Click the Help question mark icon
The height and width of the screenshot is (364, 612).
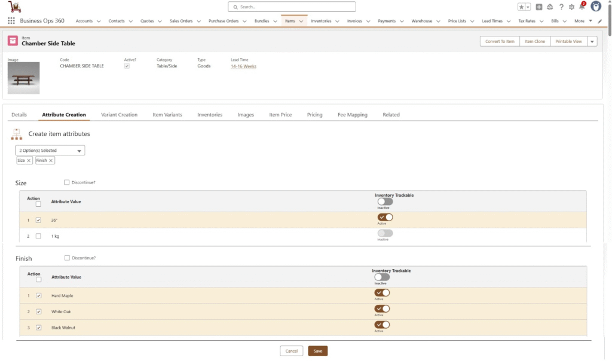click(x=561, y=7)
